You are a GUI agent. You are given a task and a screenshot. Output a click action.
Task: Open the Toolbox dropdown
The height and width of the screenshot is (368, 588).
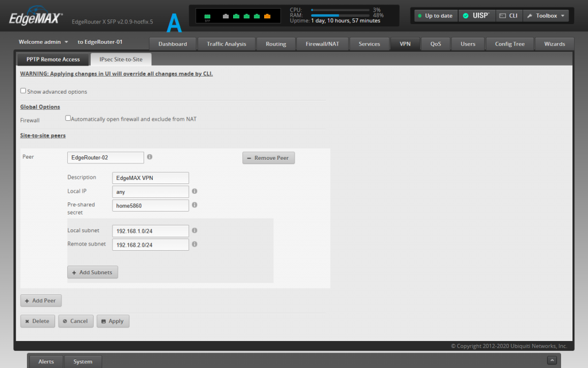546,16
